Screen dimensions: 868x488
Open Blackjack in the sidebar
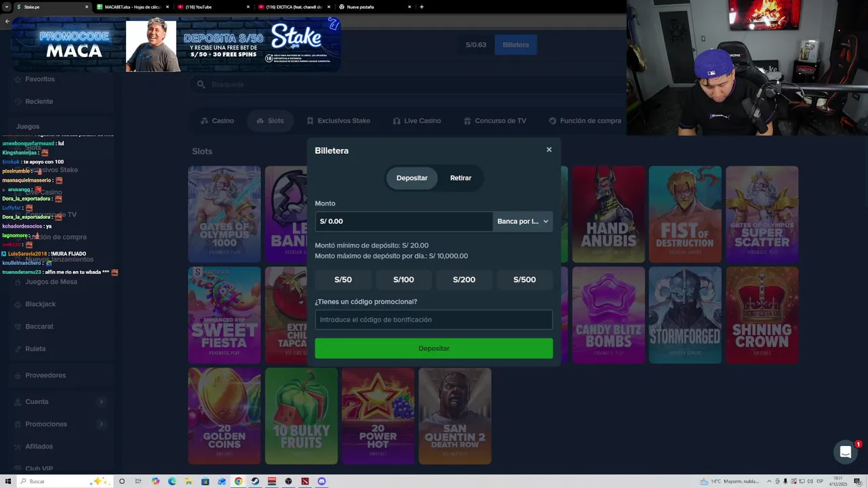point(41,304)
